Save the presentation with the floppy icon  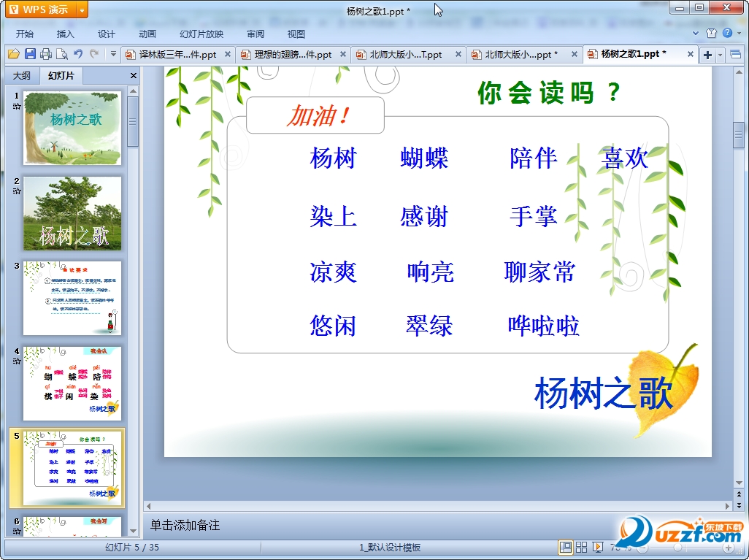(x=30, y=54)
